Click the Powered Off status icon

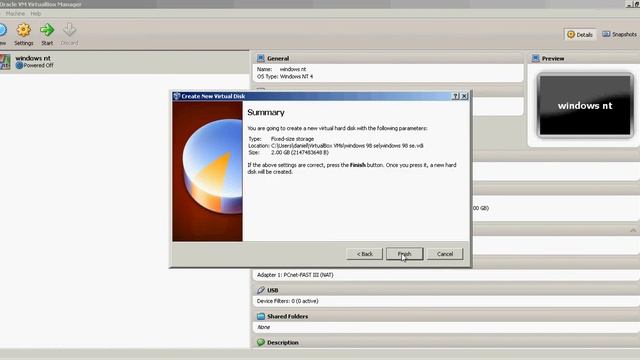tap(19, 65)
